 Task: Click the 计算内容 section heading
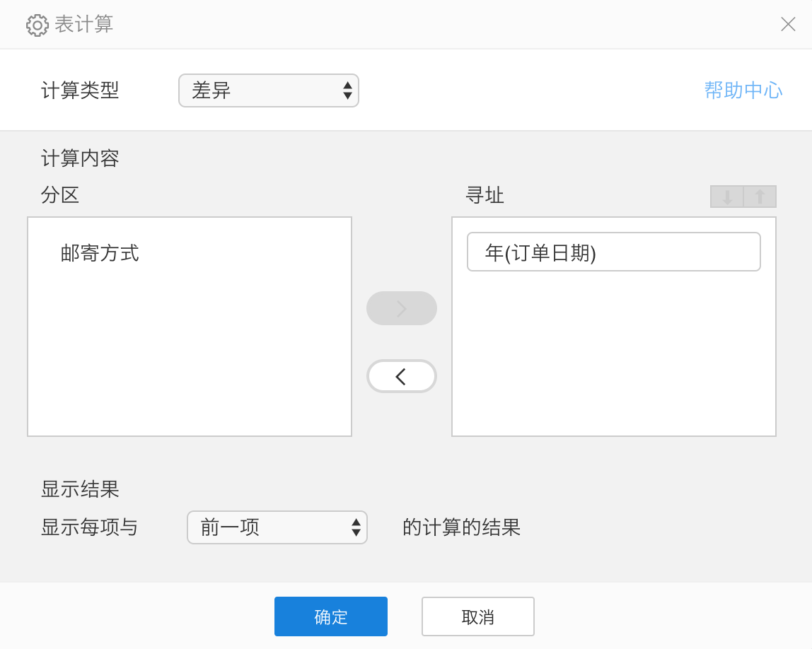pos(80,158)
